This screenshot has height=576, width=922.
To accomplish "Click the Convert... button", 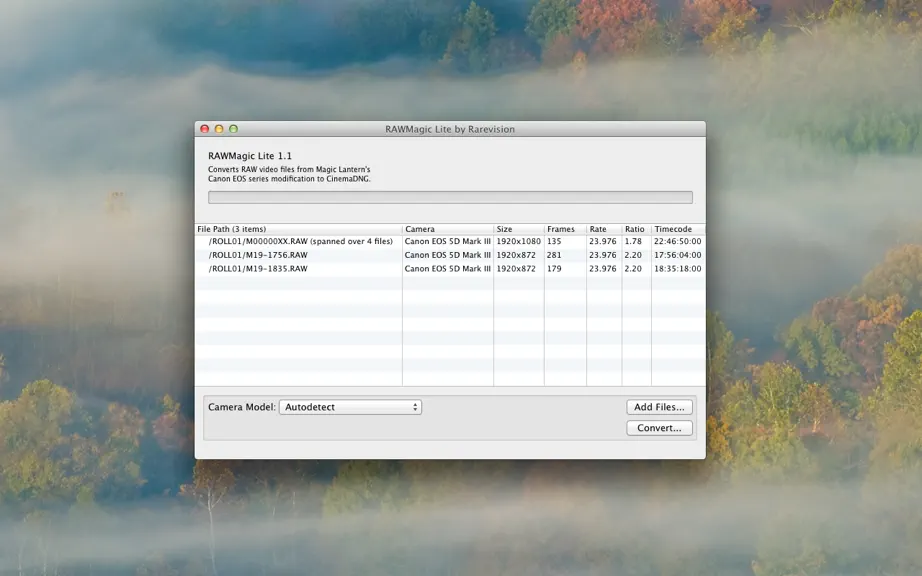I will tap(659, 428).
